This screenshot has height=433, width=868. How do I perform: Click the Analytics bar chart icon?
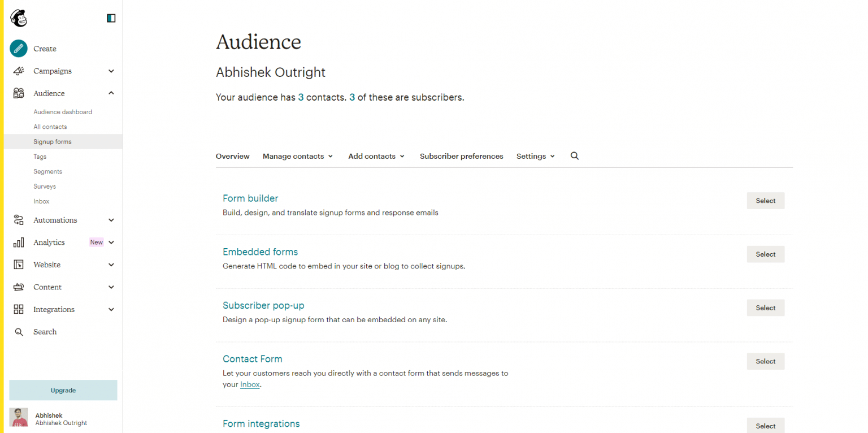(x=19, y=242)
